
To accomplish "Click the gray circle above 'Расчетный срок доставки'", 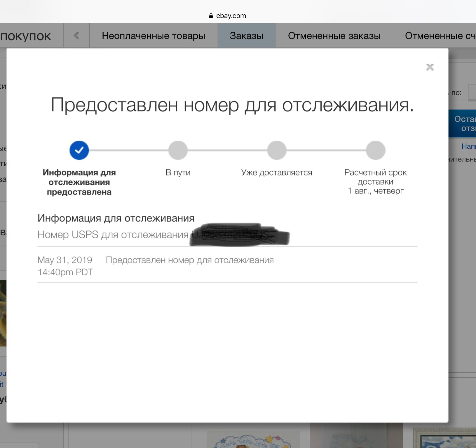I will 376,150.
